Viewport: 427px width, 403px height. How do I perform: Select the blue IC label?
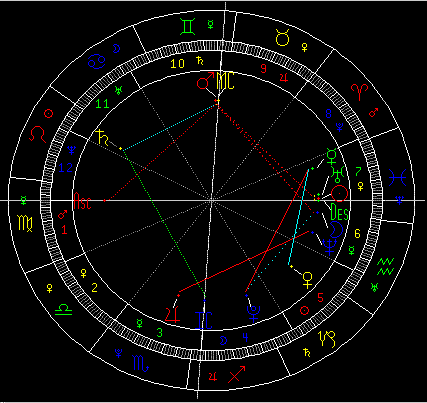204,321
